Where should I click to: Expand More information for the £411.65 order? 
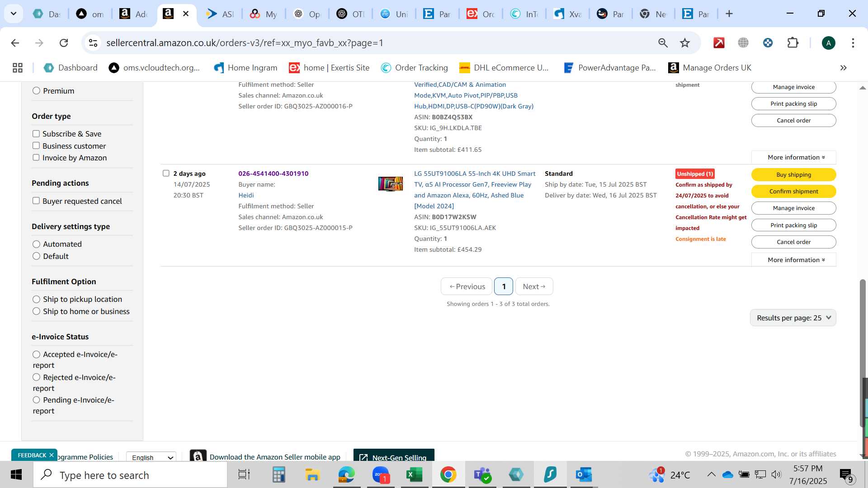(x=793, y=157)
